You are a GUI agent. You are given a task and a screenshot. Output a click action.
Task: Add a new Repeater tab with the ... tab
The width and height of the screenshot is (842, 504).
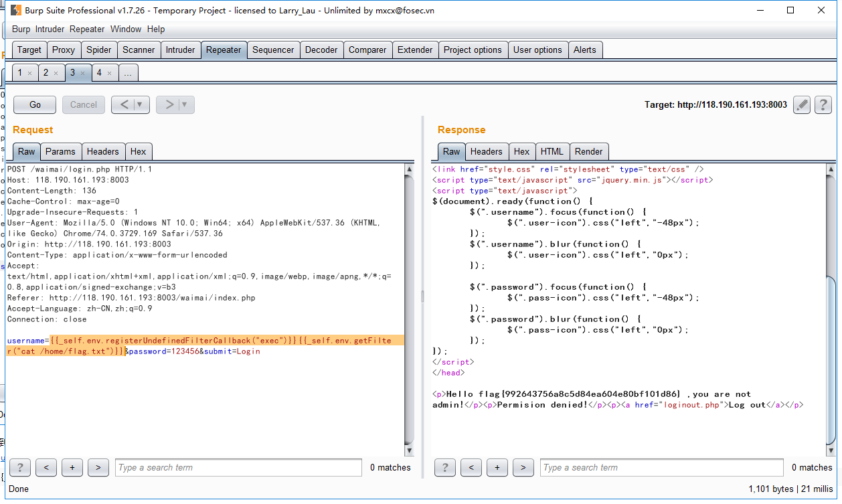pos(128,73)
